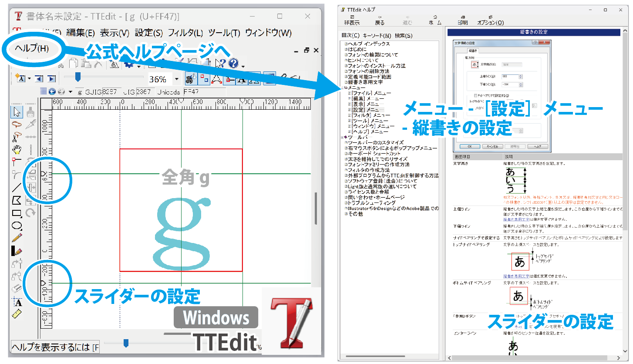Viewport: 633px width, 364px height.
Task: Click the bottom horizontal slider thumb
Action: [x=126, y=343]
